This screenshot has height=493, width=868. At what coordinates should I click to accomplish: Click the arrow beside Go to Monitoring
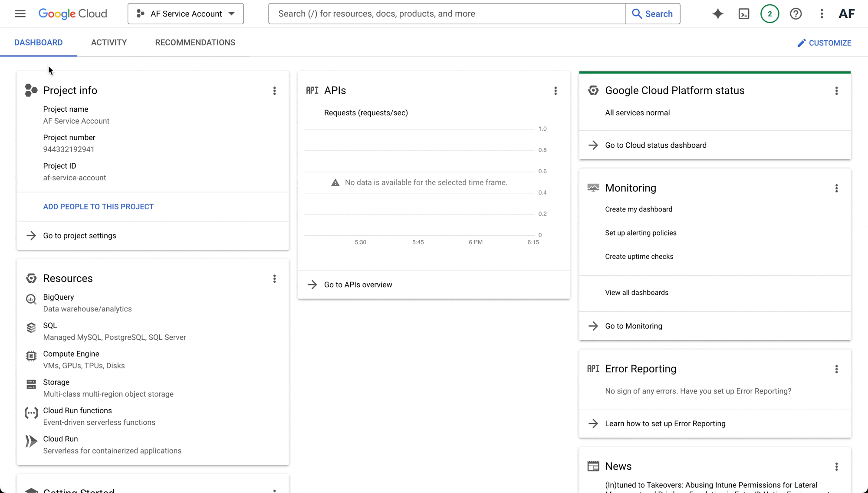pos(593,326)
